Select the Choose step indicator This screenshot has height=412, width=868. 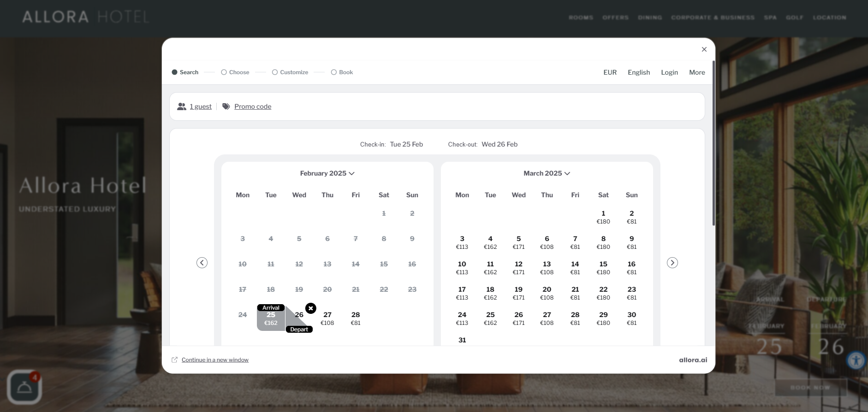235,72
